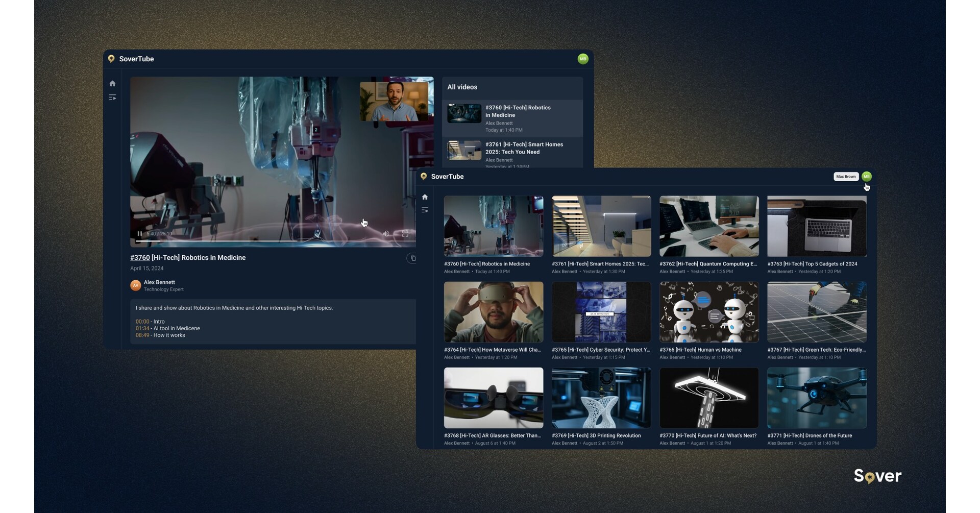Image resolution: width=980 pixels, height=513 pixels.
Task: Open the '#3771 Drones of the Future' thumbnail
Action: (x=816, y=398)
